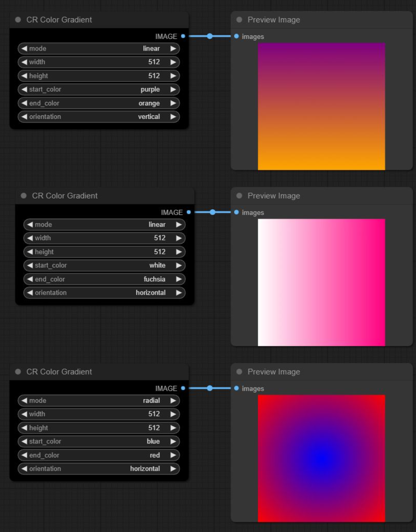
Task: Select the blue-to-red radial gradient preview image
Action: pyautogui.click(x=321, y=458)
